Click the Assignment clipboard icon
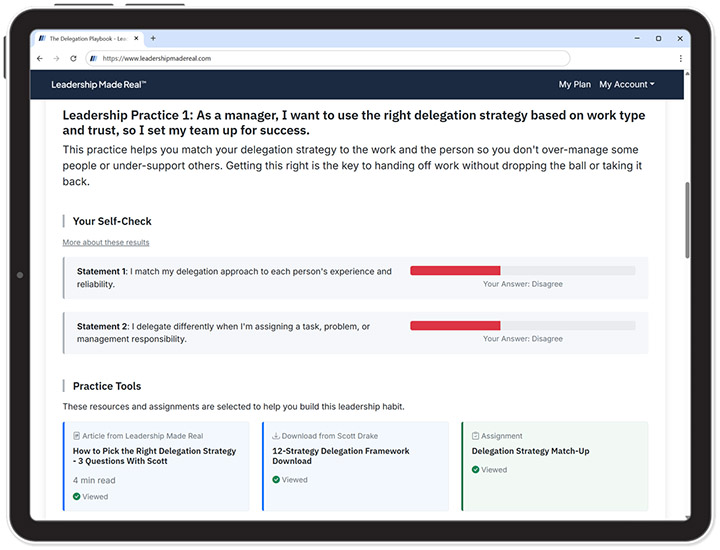This screenshot has height=550, width=720. pyautogui.click(x=475, y=436)
